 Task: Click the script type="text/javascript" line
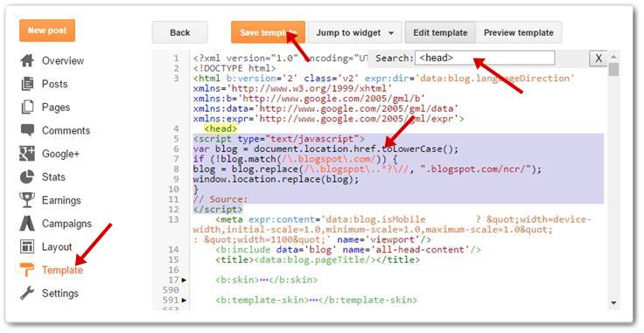coord(278,139)
